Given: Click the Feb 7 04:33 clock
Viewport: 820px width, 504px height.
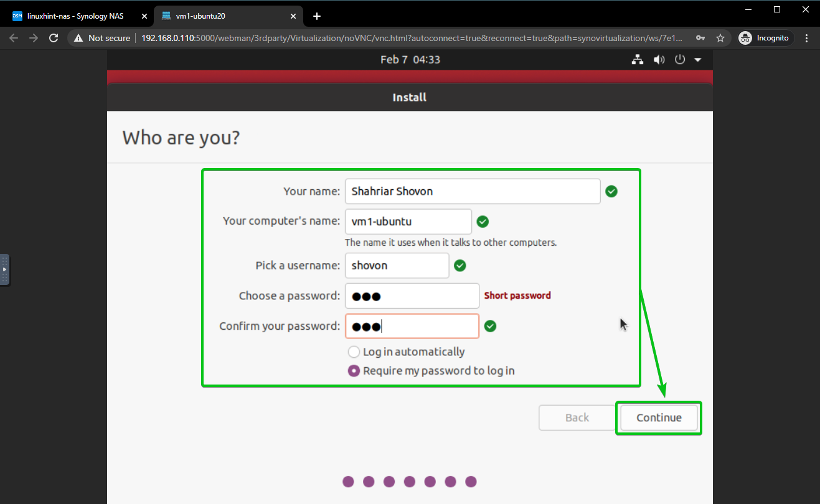Looking at the screenshot, I should click(410, 60).
